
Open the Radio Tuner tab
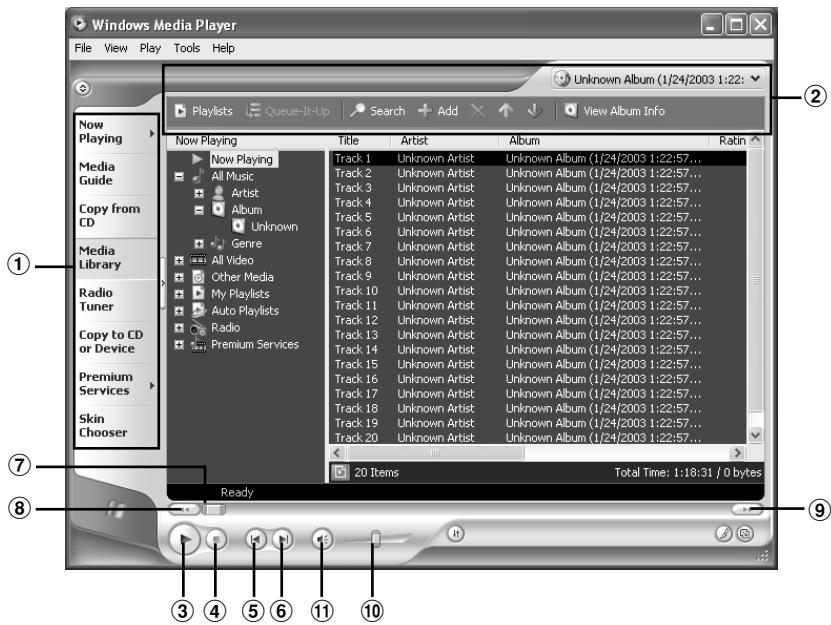[116, 300]
